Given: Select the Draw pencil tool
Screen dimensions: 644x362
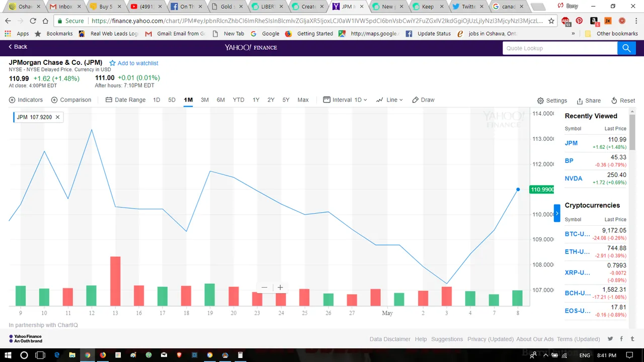Looking at the screenshot, I should (x=423, y=100).
